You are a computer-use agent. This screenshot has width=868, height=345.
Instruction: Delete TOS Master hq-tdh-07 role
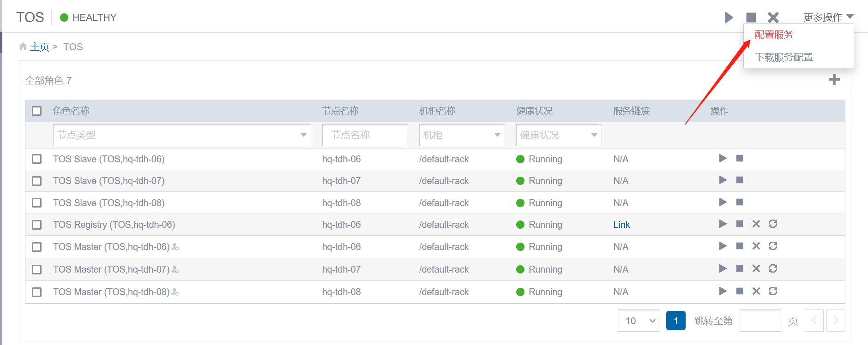(x=756, y=268)
